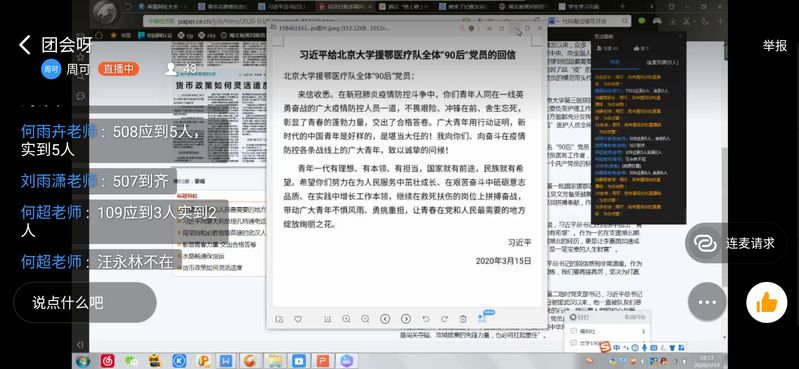Tap the 说点什么吧 comment input field
The image size is (799, 369).
point(85,303)
